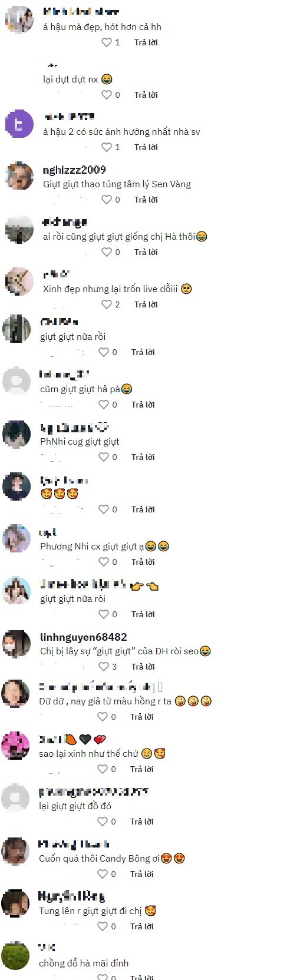Viewport: 287px width, 980px height.
Task: Open nghizzz2009's profile via username
Action: click(74, 170)
